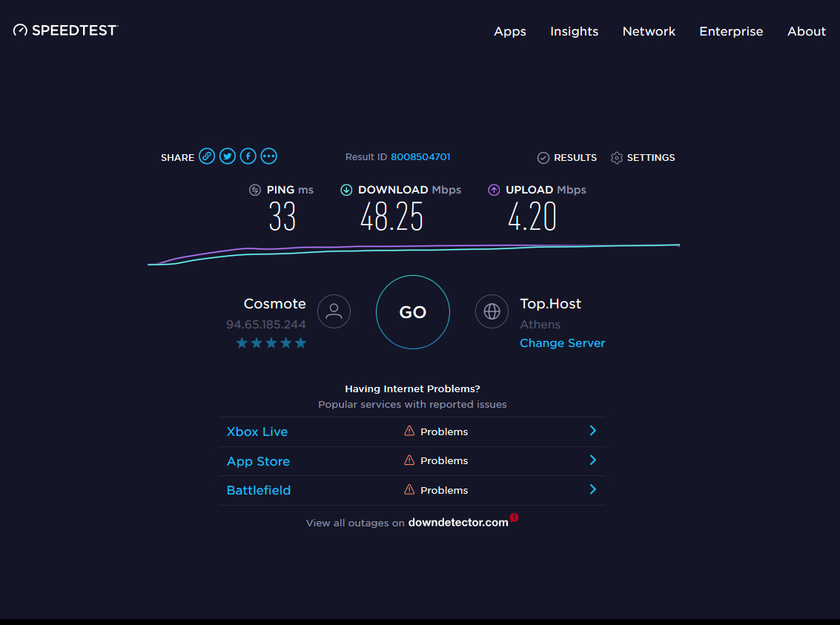The image size is (840, 625).
Task: Open the App Store link
Action: [258, 461]
